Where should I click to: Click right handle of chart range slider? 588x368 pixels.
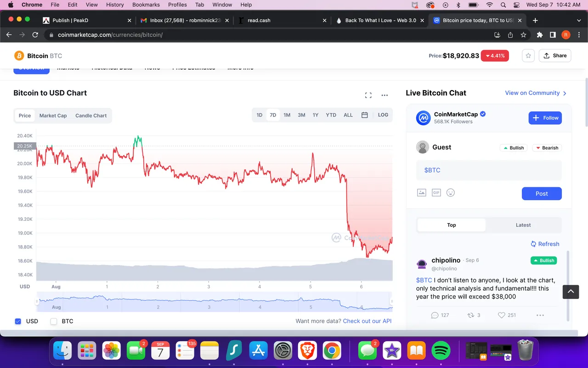coord(392,302)
